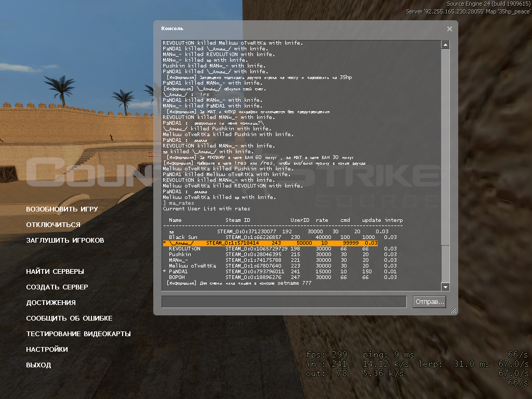Viewport: 532px width, 399px height.
Task: Open the ЗАГЛУШИТЬ ИГРОКОВ menu item
Action: point(65,240)
